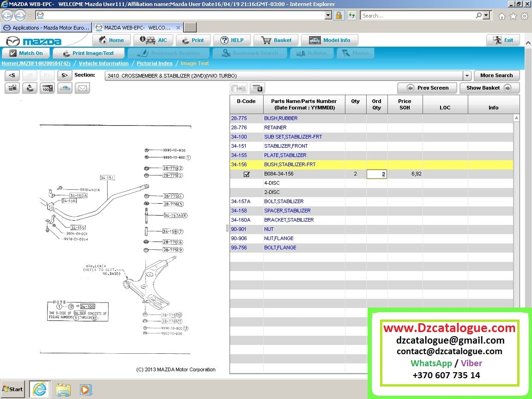
Task: Click the security lock icon
Action: coord(339,15)
